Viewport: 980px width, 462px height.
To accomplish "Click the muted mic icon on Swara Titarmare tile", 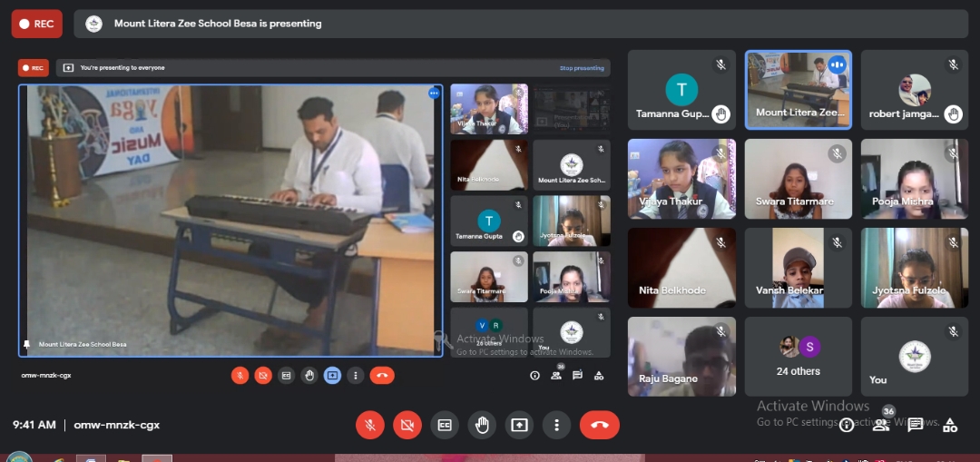I will [x=837, y=153].
